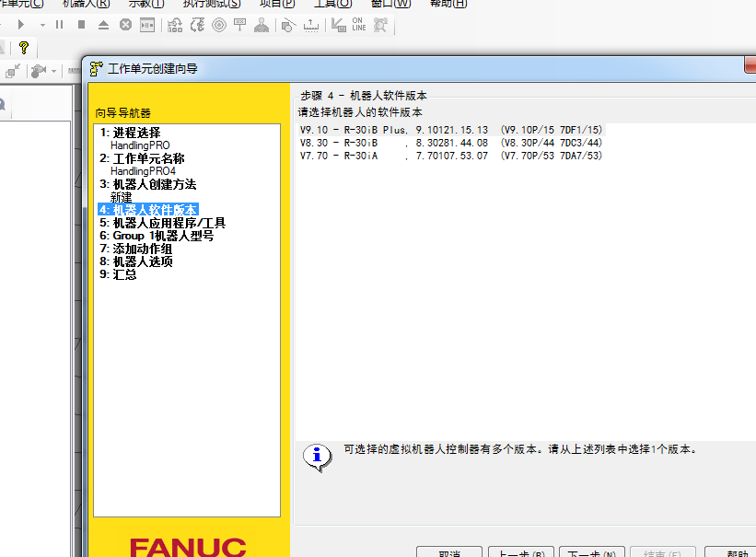Click the robot icon in wizard title bar
Viewport: 756px width, 557px height.
click(x=96, y=69)
